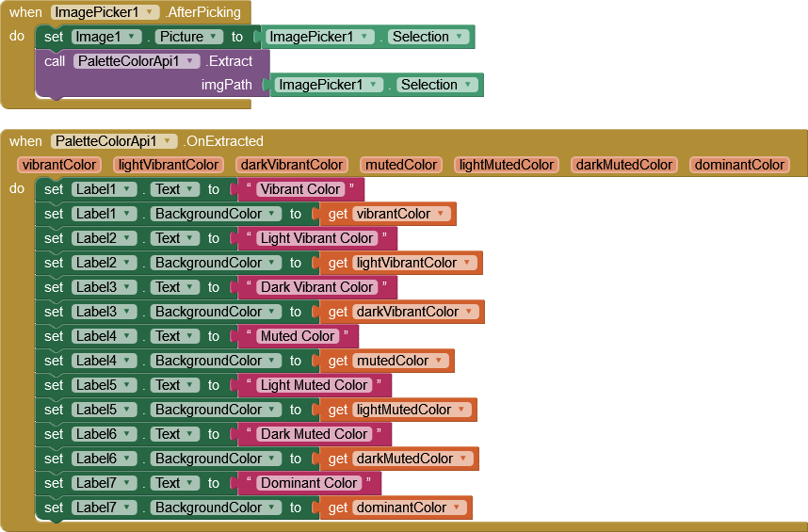The width and height of the screenshot is (808, 532).
Task: Click the darkVibrantColor event parameter
Action: coord(292,165)
